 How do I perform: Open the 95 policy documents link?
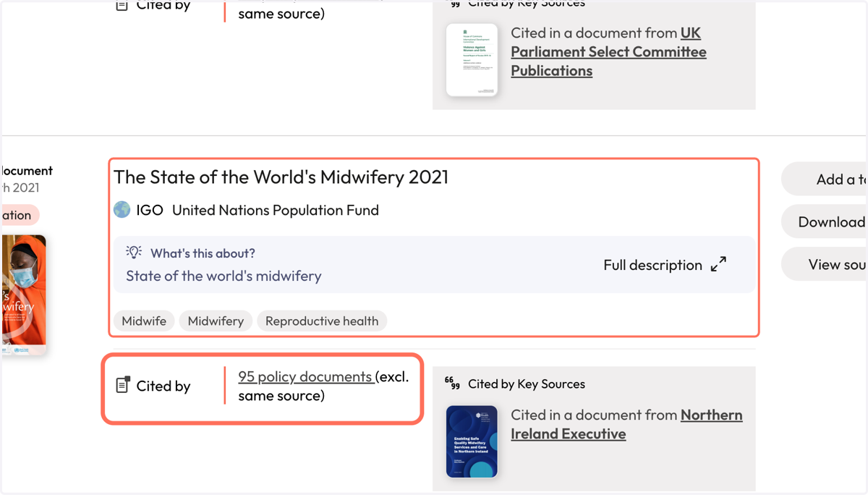(305, 377)
